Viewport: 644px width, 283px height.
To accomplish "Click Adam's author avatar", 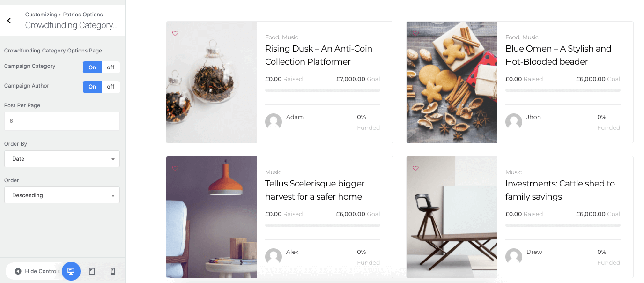I will tap(274, 121).
